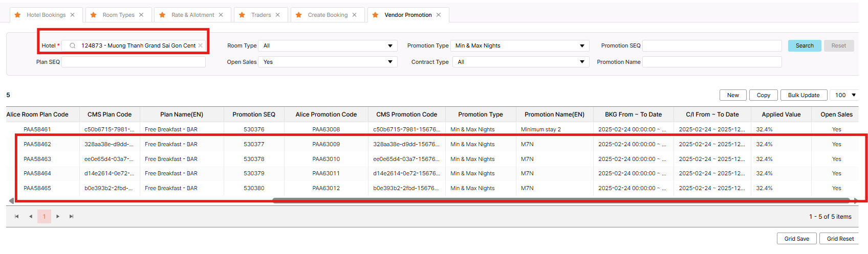
Task: Sort by Promotion SEQ column header
Action: tap(254, 114)
